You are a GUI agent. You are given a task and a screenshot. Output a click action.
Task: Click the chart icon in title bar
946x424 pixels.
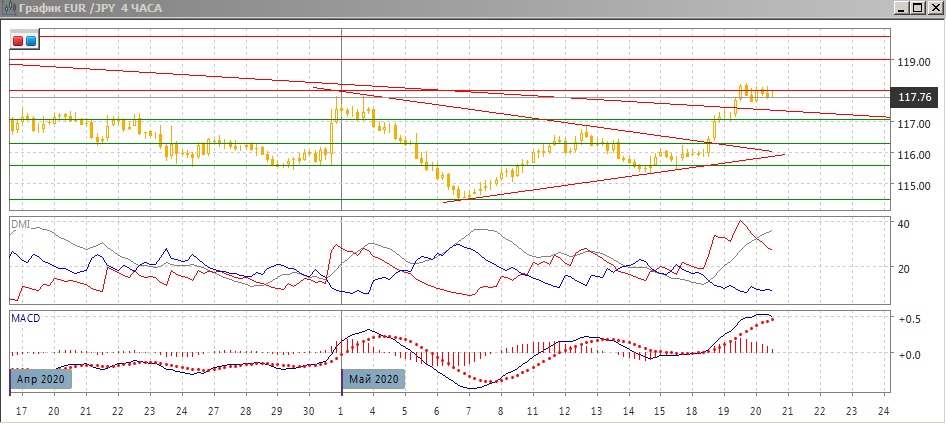click(x=9, y=8)
